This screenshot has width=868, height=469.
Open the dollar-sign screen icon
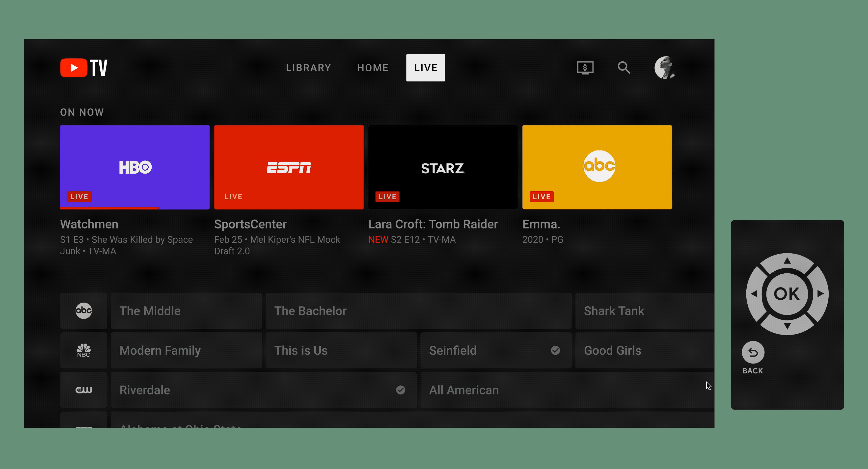[x=585, y=68]
